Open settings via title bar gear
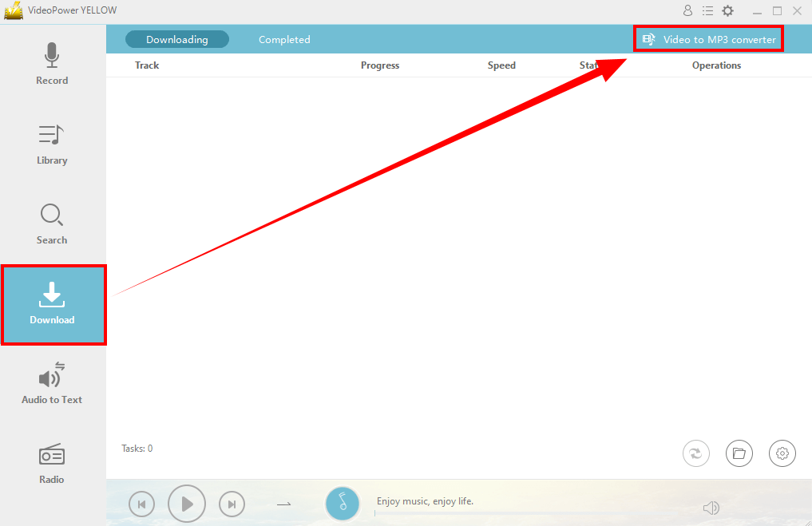This screenshot has height=526, width=812. pyautogui.click(x=727, y=10)
